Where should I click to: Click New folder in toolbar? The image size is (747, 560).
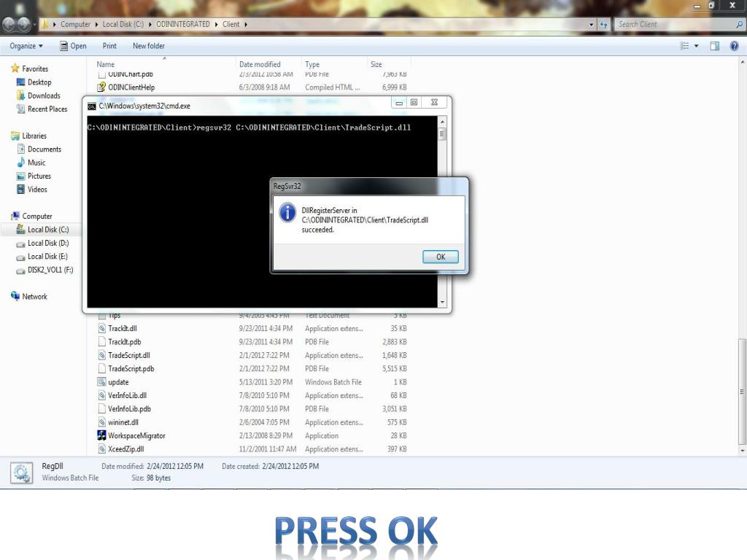(149, 46)
